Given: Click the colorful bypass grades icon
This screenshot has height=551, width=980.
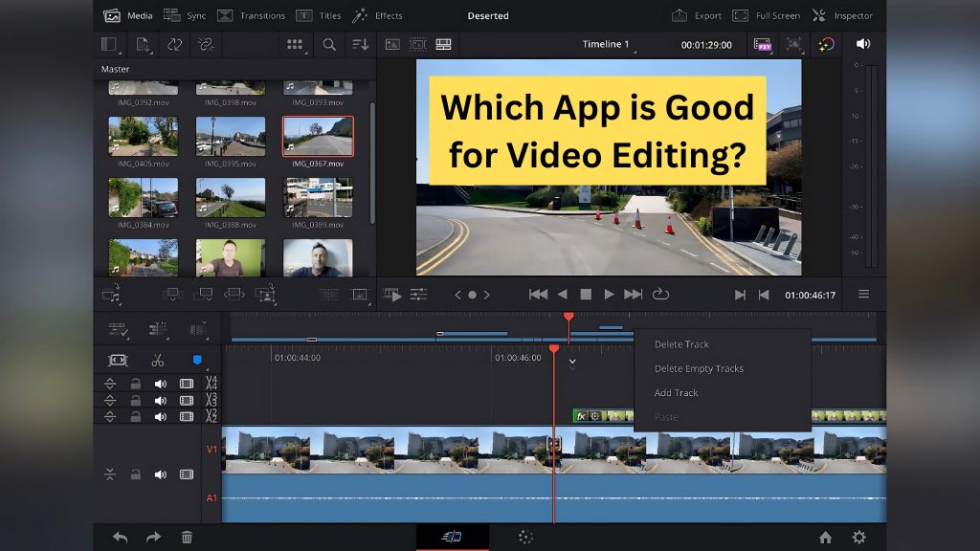Looking at the screenshot, I should 826,44.
